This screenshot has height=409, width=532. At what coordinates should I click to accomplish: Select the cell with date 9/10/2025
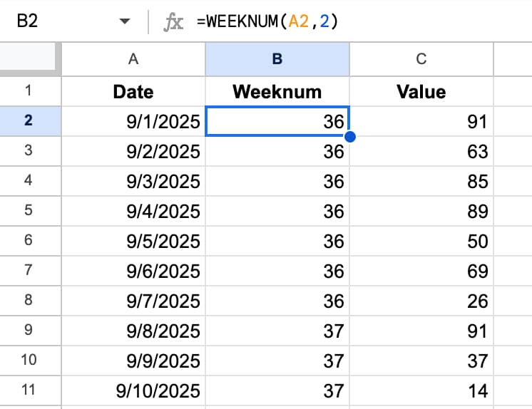pyautogui.click(x=133, y=390)
